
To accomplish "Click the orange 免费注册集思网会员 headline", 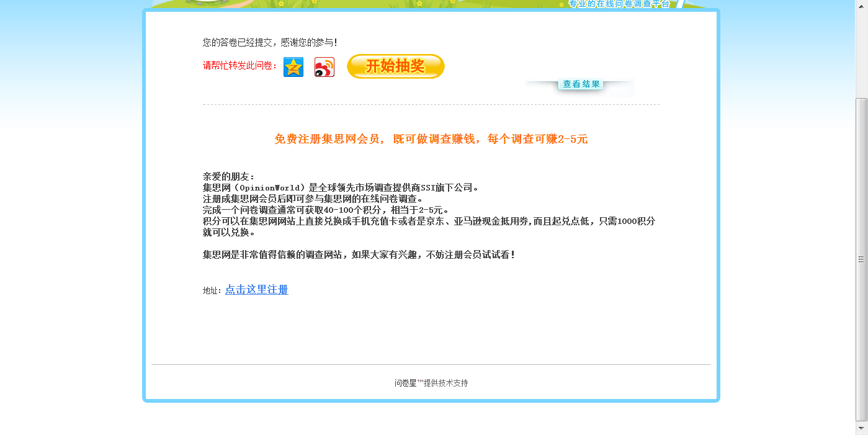I will point(431,139).
